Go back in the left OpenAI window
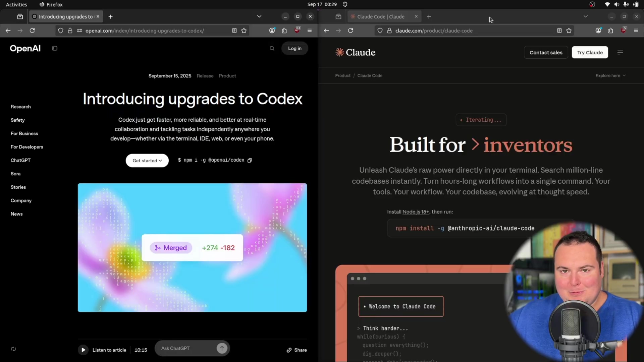Screen dimensions: 644x362 coord(8,31)
